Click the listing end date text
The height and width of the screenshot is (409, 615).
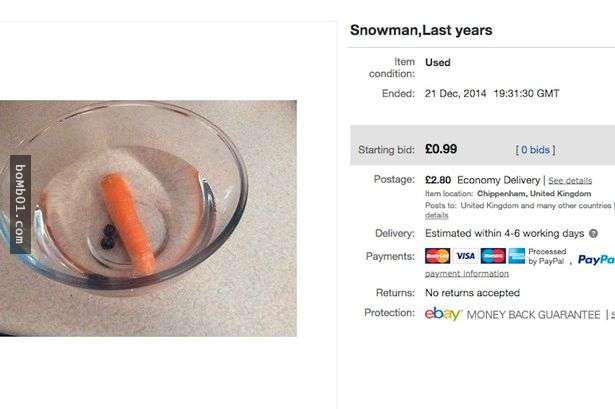coord(492,93)
